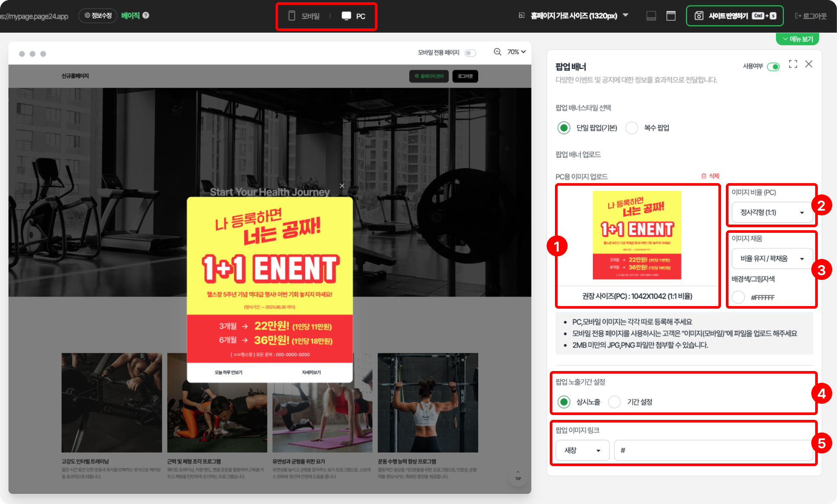
Task: Click the help question mark icon
Action: click(146, 15)
